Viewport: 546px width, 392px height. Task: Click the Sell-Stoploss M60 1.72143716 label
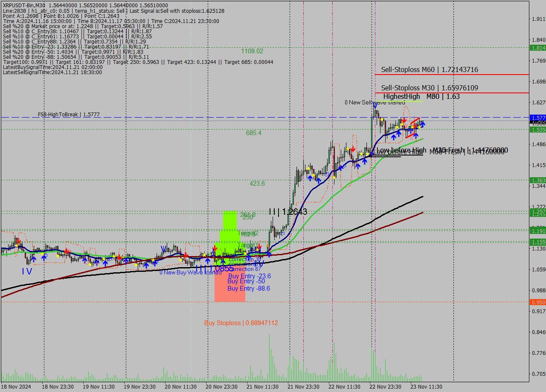(430, 69)
